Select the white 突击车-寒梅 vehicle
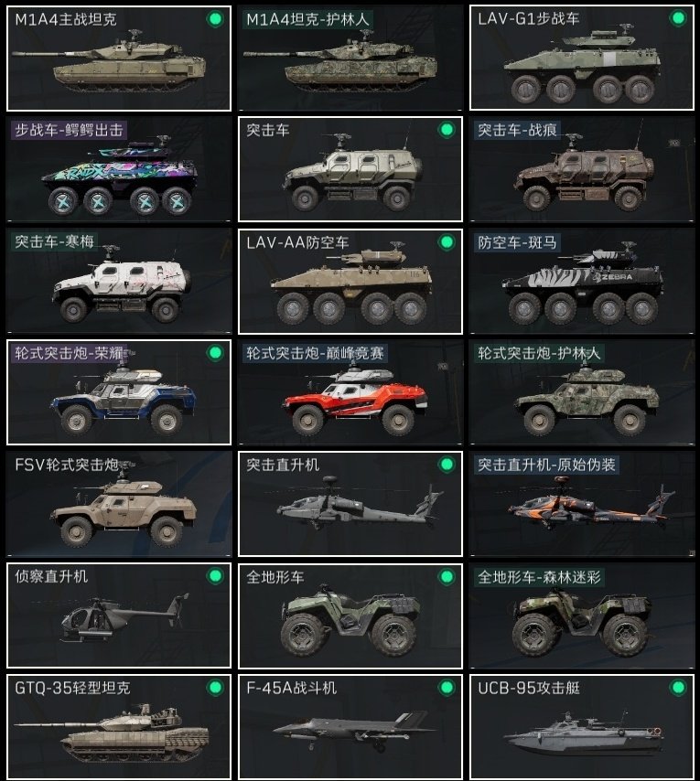Image resolution: width=700 pixels, height=781 pixels. point(119,282)
